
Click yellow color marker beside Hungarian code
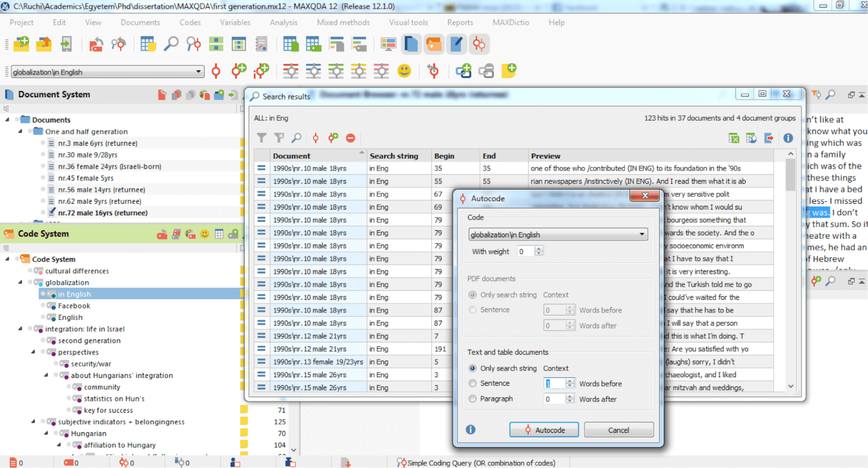(244, 433)
